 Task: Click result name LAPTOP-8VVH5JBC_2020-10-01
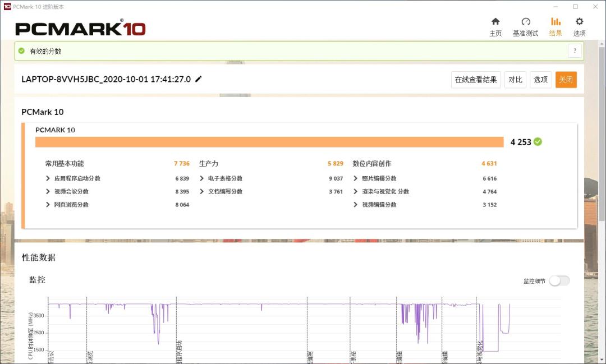pos(106,79)
